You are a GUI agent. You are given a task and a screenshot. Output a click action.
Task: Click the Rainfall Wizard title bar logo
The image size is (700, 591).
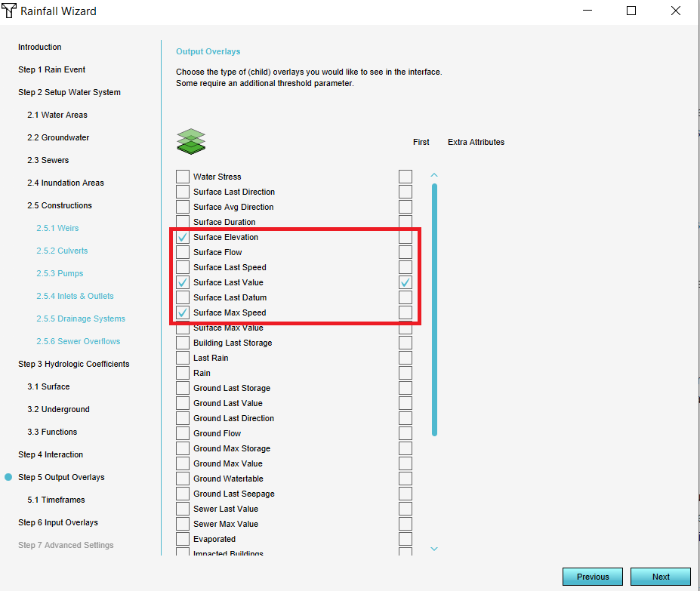(x=10, y=11)
